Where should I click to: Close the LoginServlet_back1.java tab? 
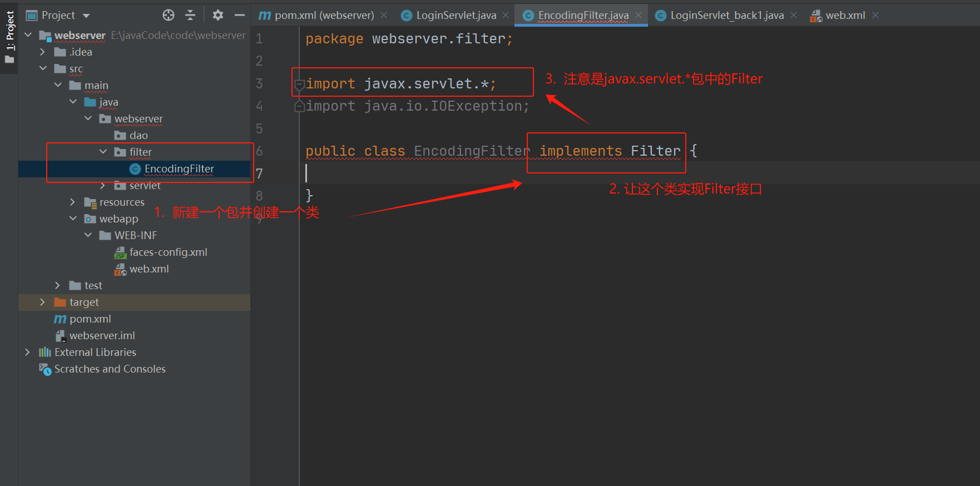794,15
